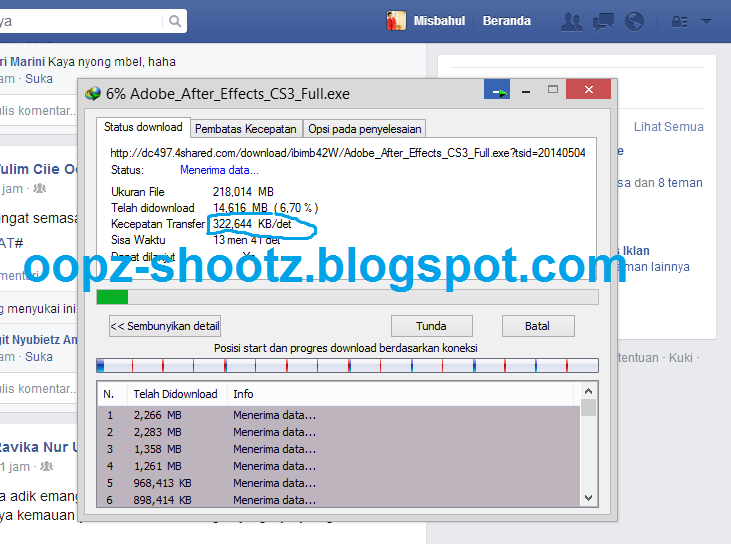Switch to Pembatas Kecepatan tab

[x=246, y=129]
